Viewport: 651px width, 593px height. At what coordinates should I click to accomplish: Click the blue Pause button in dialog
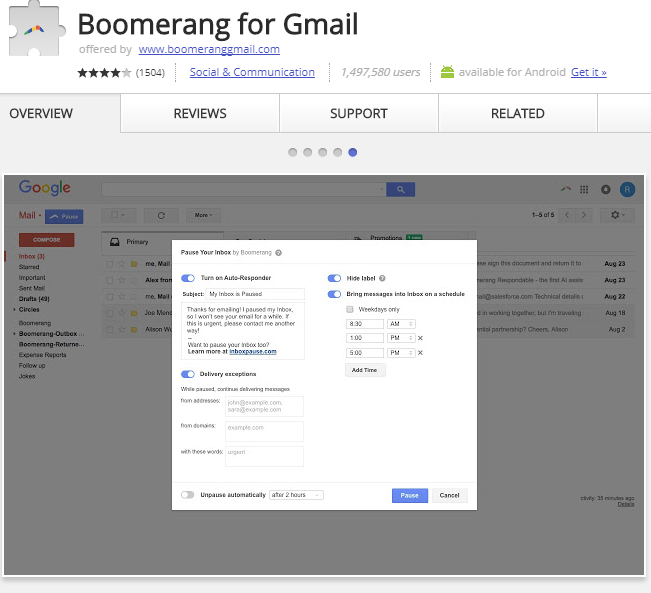(410, 495)
